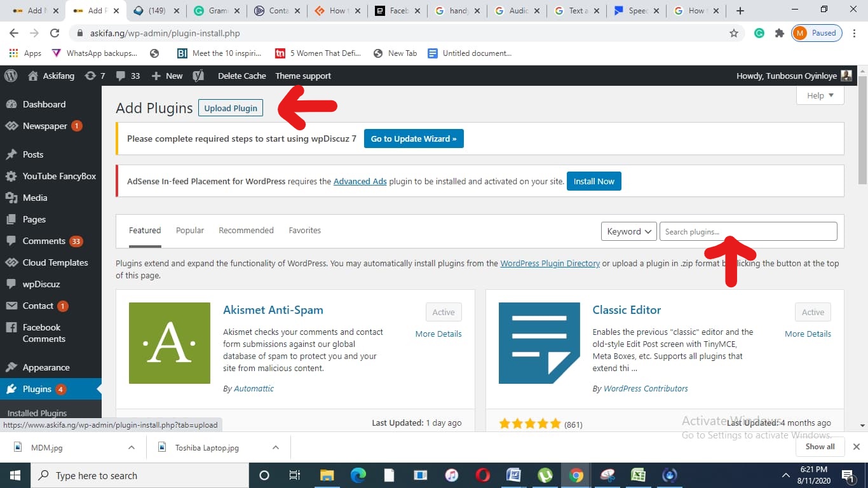Click into the Search plugins field
This screenshot has height=488, width=868.
coord(748,231)
